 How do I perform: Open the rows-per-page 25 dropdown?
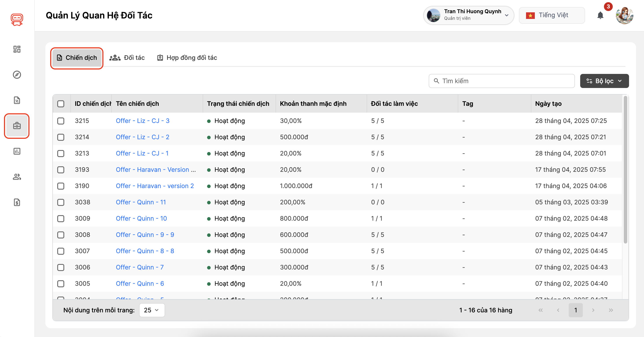pyautogui.click(x=151, y=310)
